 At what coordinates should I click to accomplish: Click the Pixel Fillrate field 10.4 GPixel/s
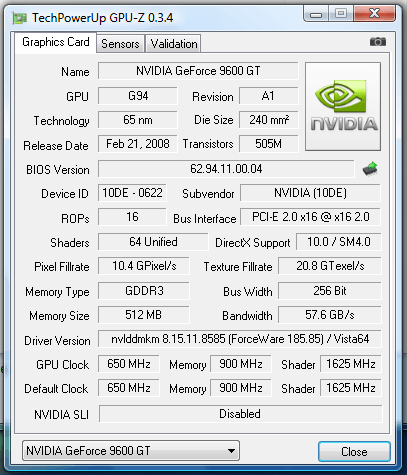tap(144, 266)
